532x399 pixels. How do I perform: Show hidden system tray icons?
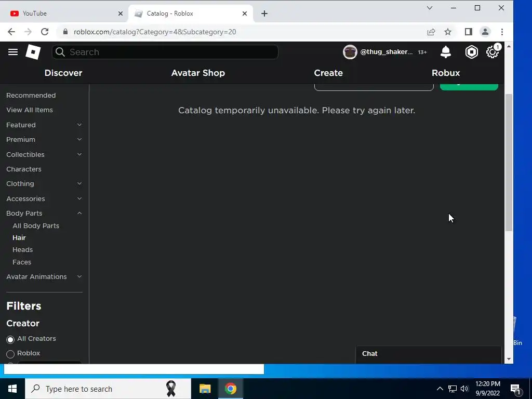pos(440,389)
